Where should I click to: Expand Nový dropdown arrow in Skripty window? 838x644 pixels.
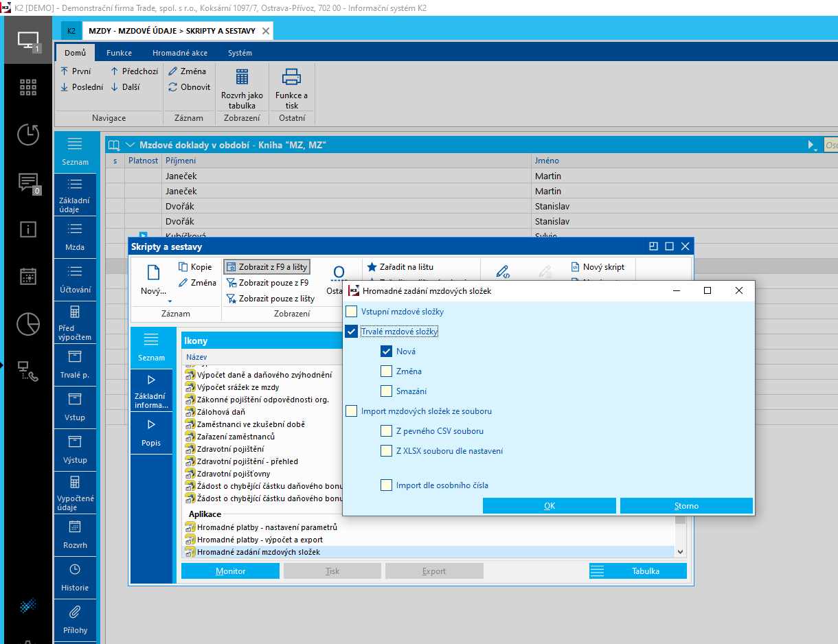click(170, 301)
